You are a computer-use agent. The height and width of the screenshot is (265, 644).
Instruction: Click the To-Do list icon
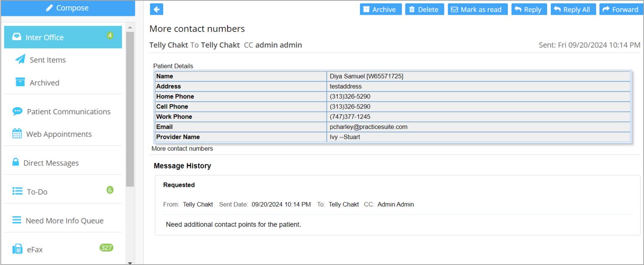pyautogui.click(x=17, y=192)
